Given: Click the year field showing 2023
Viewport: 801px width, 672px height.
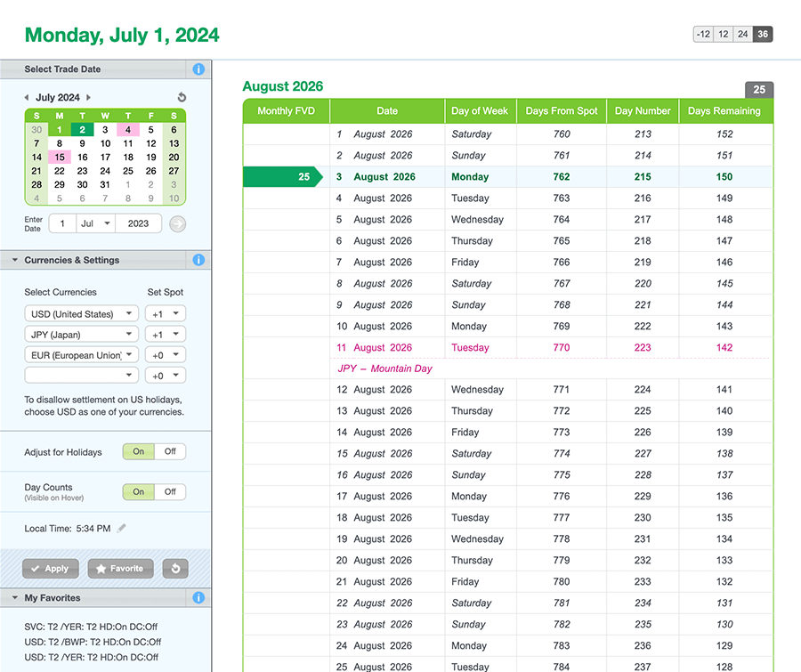Looking at the screenshot, I should [139, 223].
